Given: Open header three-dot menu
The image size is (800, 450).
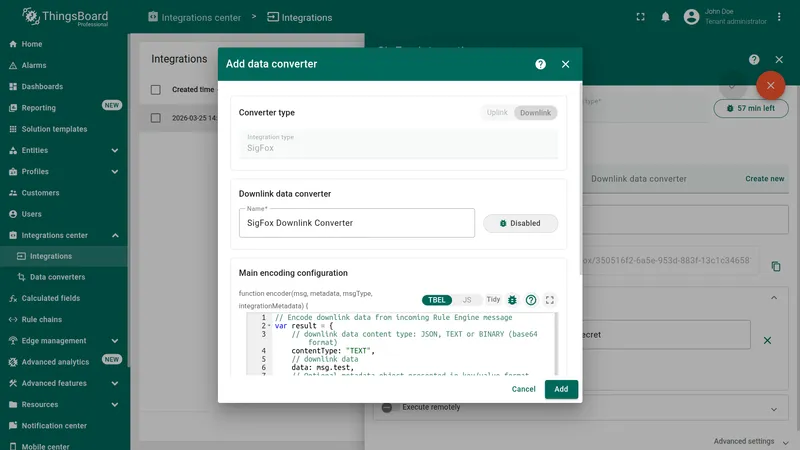Looking at the screenshot, I should (779, 17).
